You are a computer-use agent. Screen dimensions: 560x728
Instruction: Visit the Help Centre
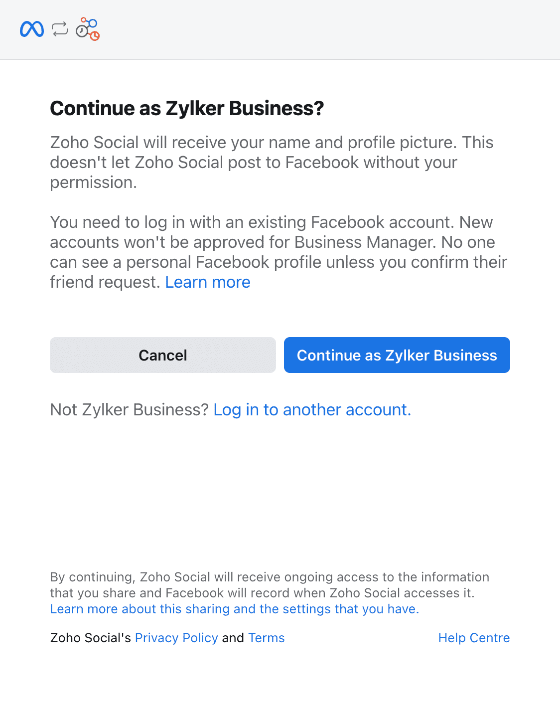[x=474, y=638]
